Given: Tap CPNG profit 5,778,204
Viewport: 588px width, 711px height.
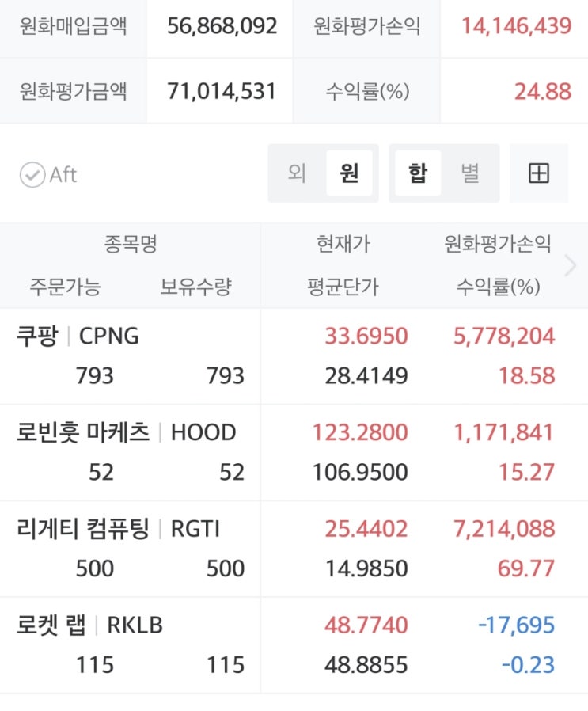Looking at the screenshot, I should point(504,336).
